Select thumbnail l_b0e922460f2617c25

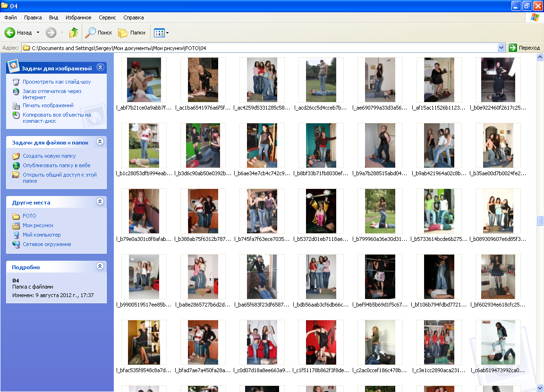498,80
